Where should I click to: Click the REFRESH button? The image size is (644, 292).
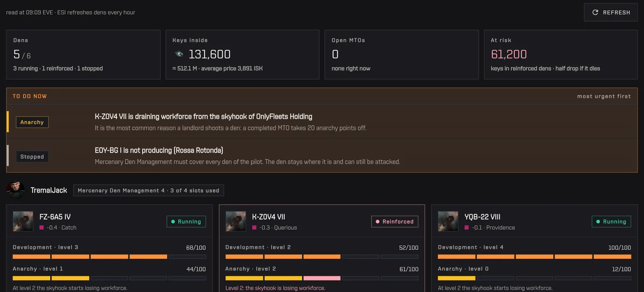point(611,12)
